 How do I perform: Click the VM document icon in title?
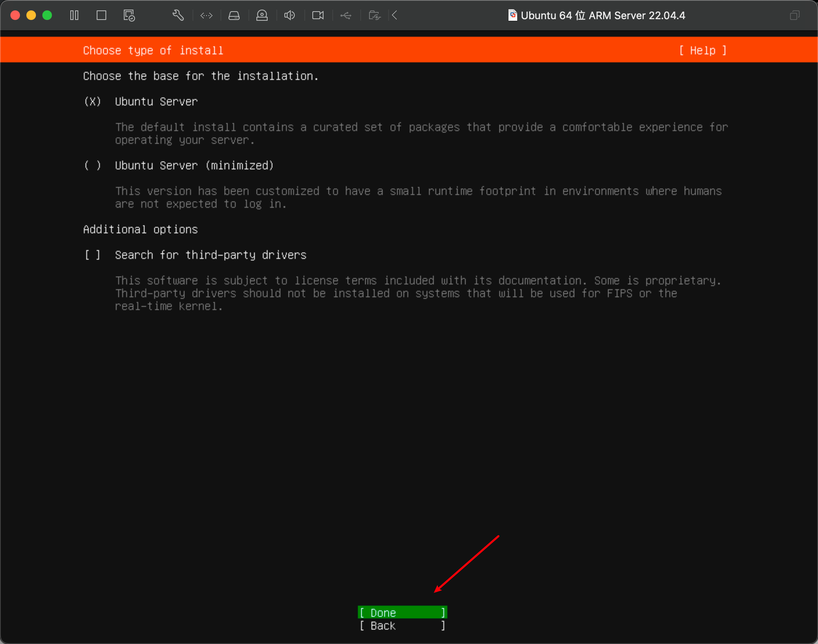512,15
